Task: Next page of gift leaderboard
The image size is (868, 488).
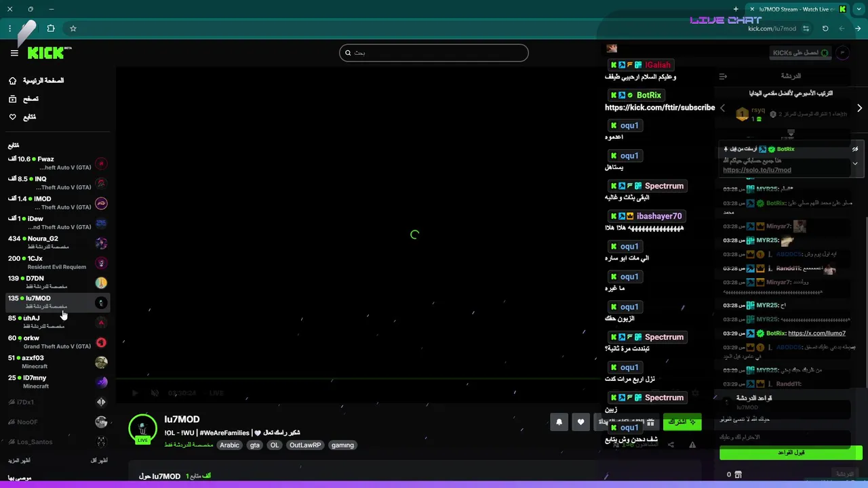Action: tap(859, 108)
